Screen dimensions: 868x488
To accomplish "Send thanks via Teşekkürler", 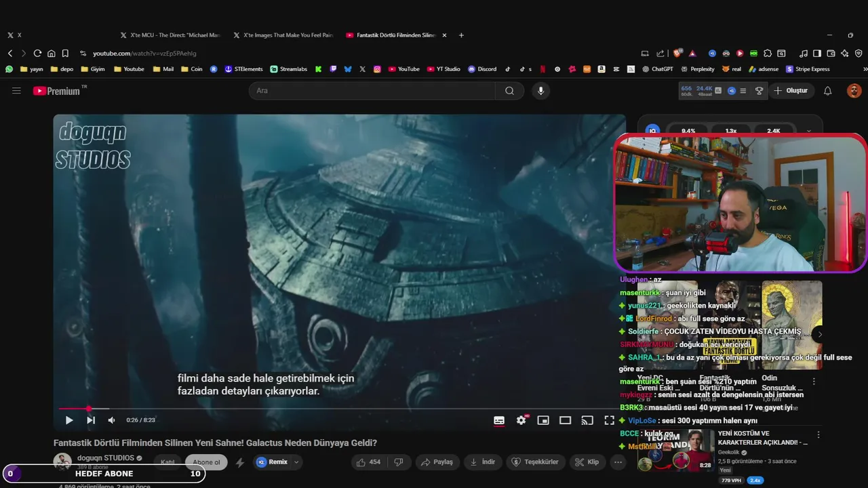I will [x=535, y=462].
